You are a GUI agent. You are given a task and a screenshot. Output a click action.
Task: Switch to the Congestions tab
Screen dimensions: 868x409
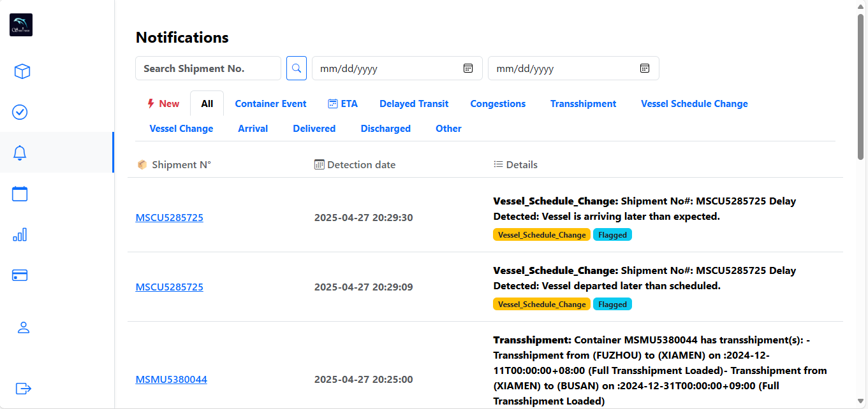[498, 103]
